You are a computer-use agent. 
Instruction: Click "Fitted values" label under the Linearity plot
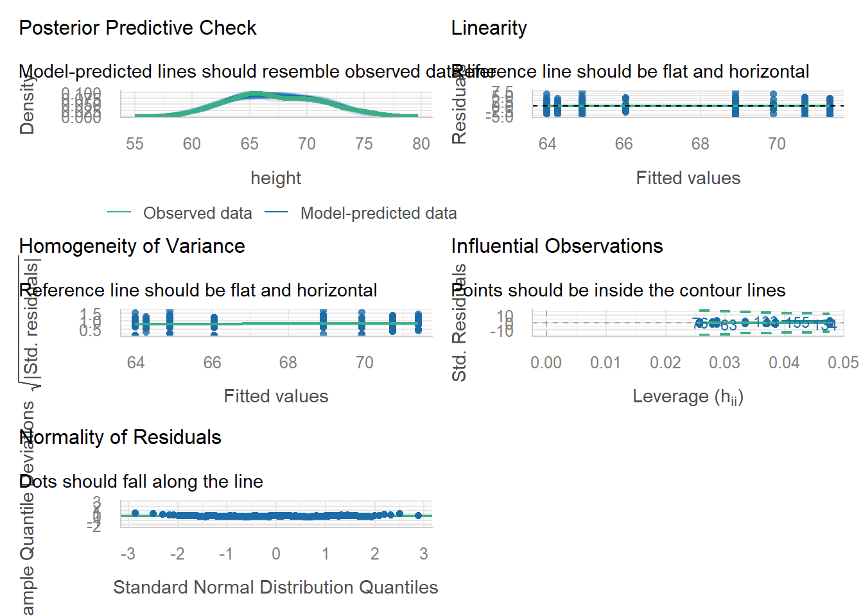click(x=688, y=178)
